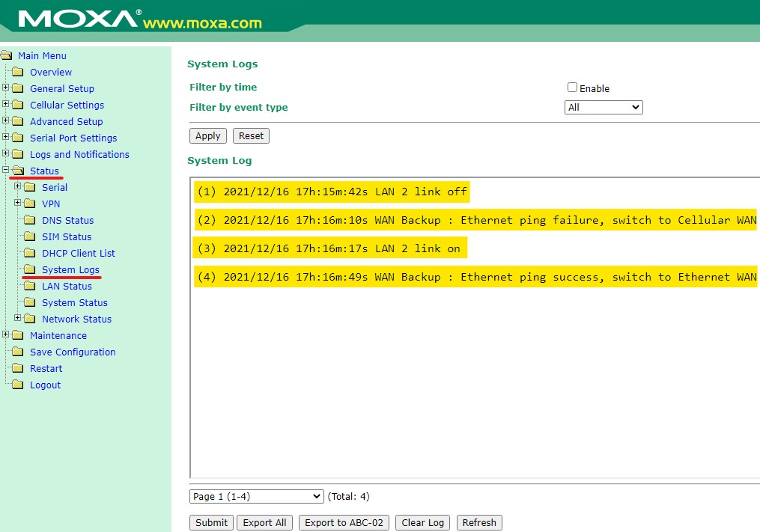Click the LAN Status folder icon
The height and width of the screenshot is (532, 760).
coord(30,287)
